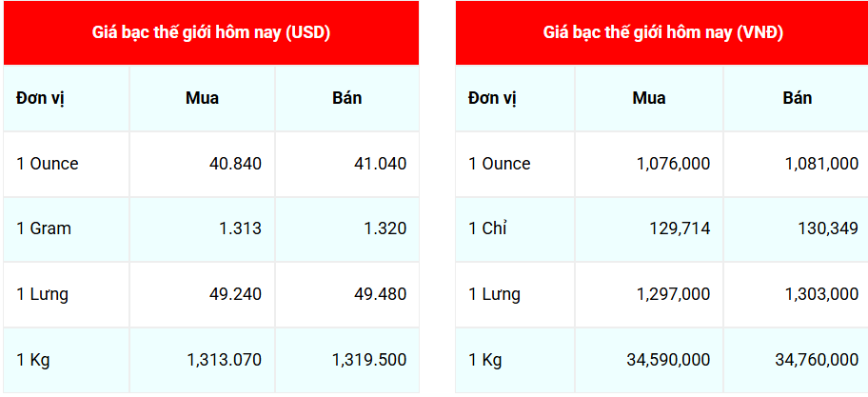The image size is (868, 397).
Task: Click the 129,714 Chỉ buy price
Action: (680, 228)
